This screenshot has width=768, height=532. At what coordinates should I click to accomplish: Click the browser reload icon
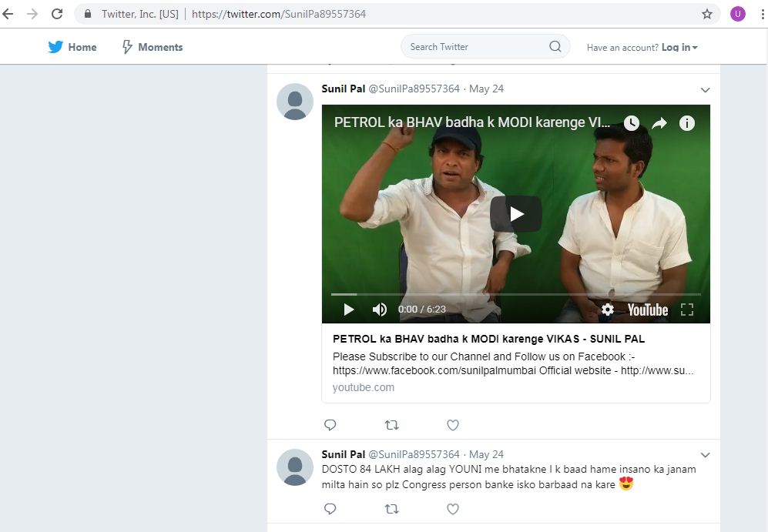[x=57, y=14]
